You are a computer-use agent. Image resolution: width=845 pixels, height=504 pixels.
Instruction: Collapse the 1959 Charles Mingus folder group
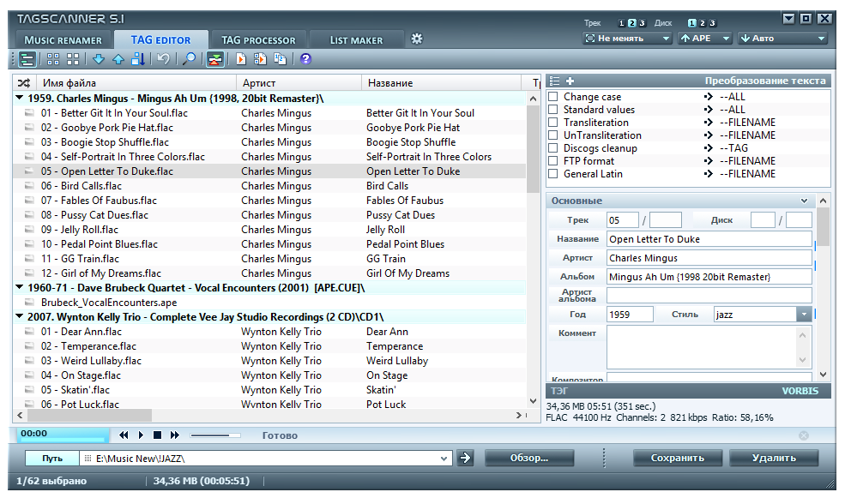(20, 98)
